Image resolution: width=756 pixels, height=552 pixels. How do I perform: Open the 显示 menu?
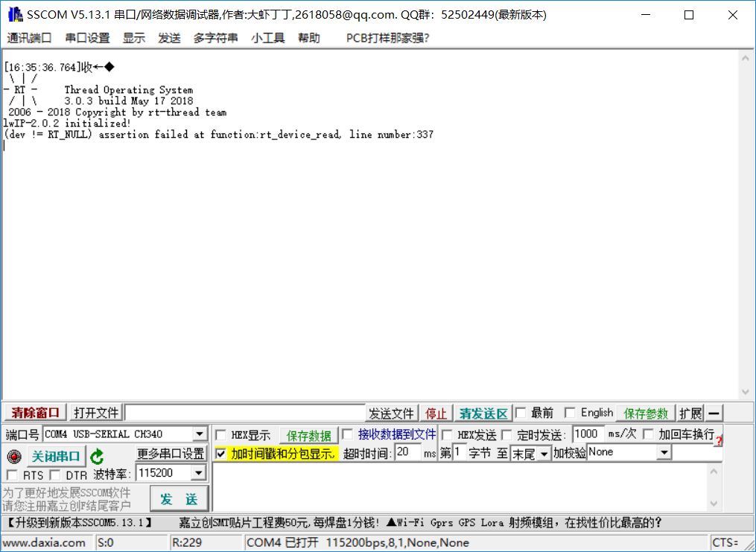tap(133, 38)
